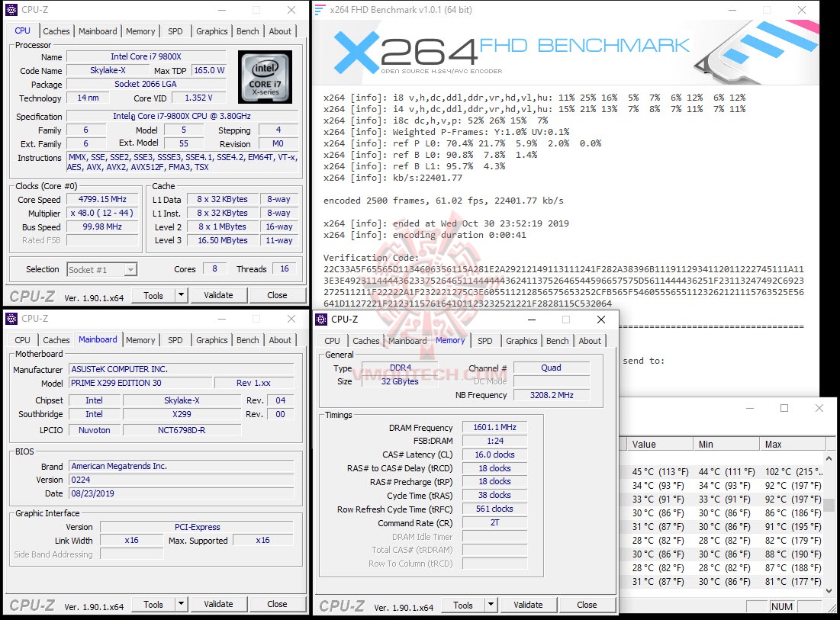Viewport: 840px width, 620px height.
Task: Switch to the SPD tab in CPU window
Action: (x=175, y=31)
